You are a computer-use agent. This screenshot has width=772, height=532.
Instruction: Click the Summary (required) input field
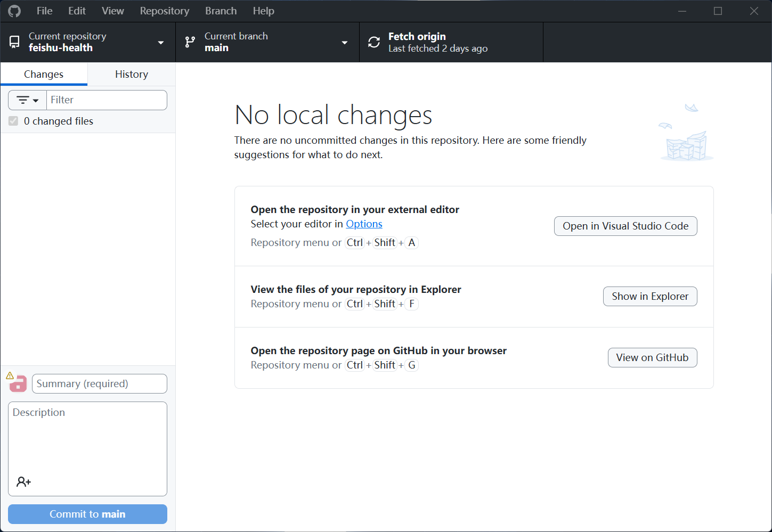click(x=100, y=383)
